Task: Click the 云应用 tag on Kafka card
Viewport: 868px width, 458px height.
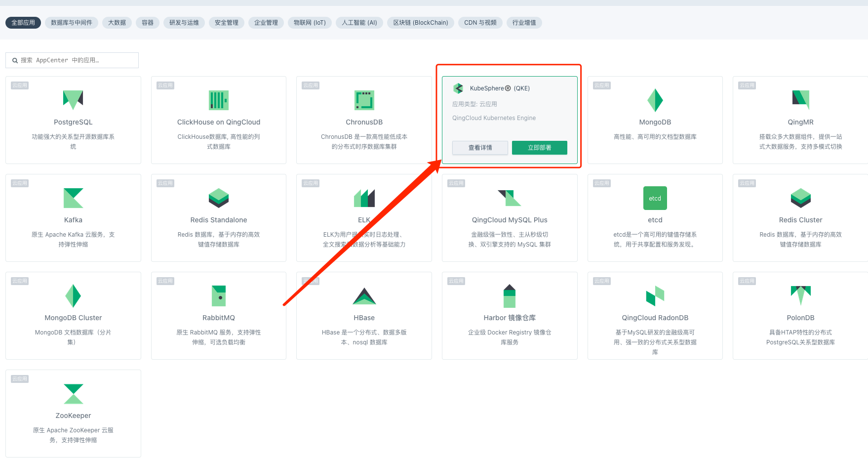Action: pyautogui.click(x=20, y=183)
